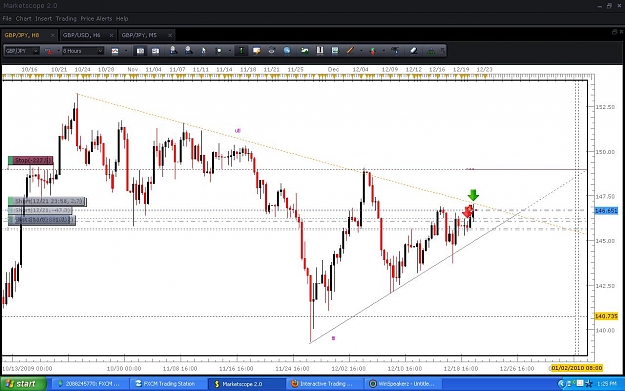Viewport: 625px width, 391px height.
Task: Click the second camera-like toolbar icon
Action: [155, 51]
